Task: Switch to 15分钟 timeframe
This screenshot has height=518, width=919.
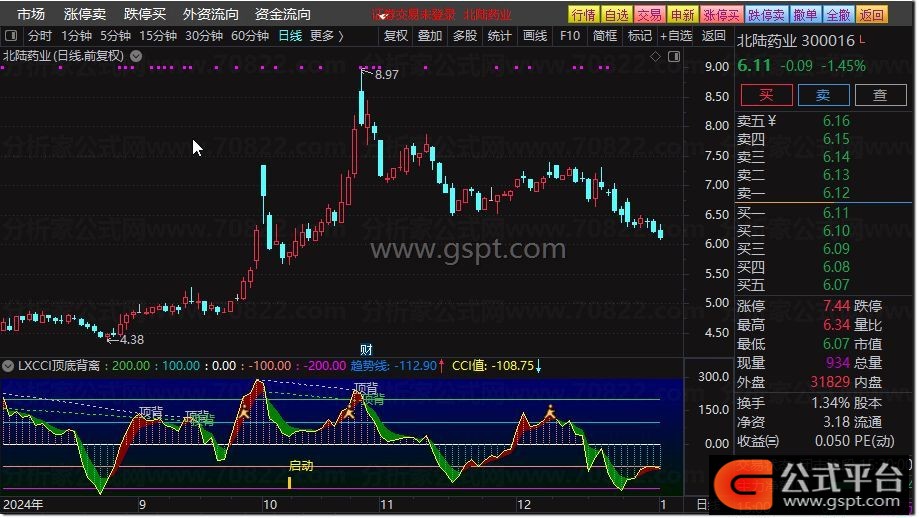Action: click(158, 36)
